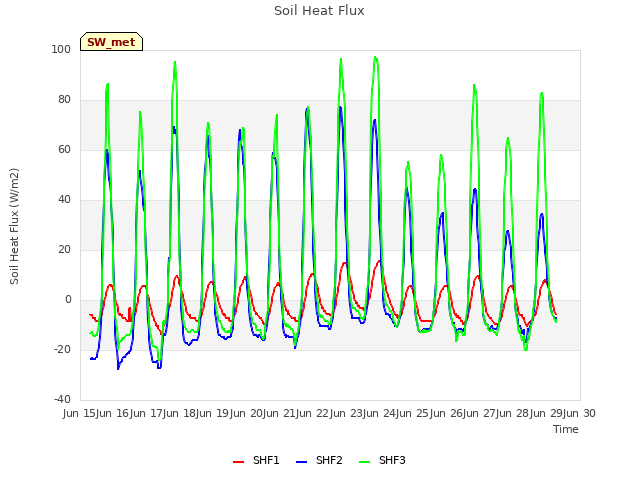Click the -20 y-axis tick label
Viewport: 640px width, 480px height.
[x=62, y=349]
